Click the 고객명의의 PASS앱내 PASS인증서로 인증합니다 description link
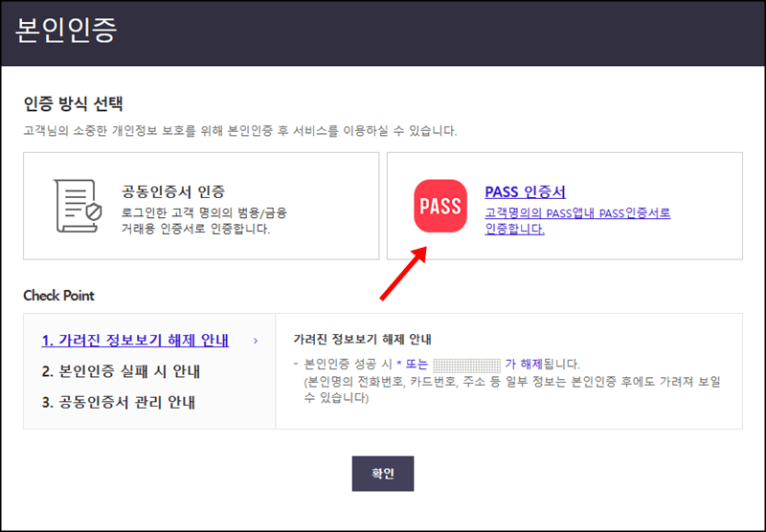The height and width of the screenshot is (532, 766). pos(577,221)
